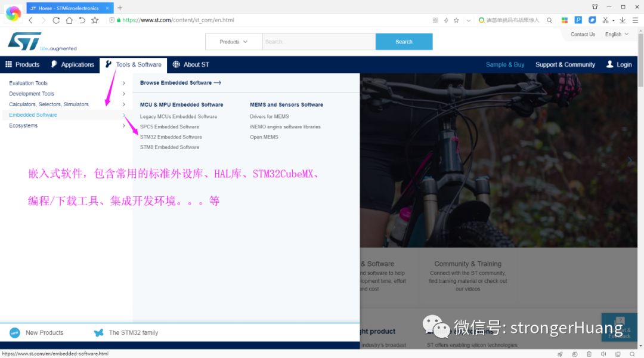This screenshot has width=644, height=358.
Task: Open STM8 Embedded Software link
Action: (169, 147)
